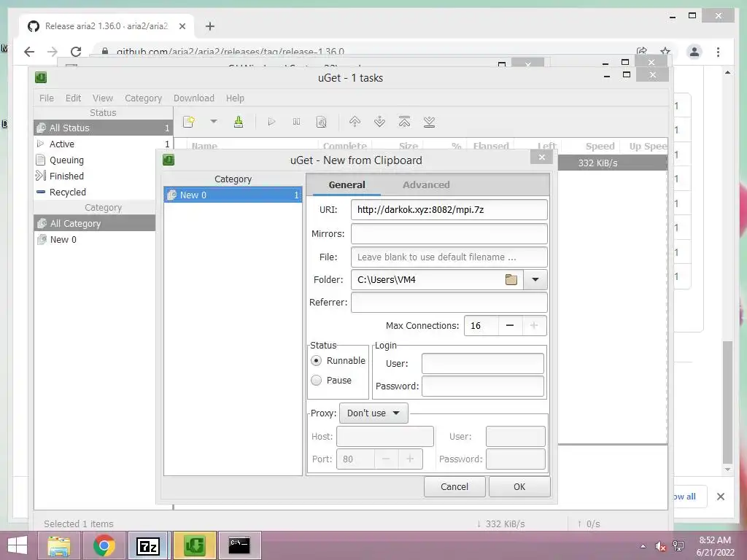Open the Proxy "Don't use" dropdown

[x=373, y=413]
